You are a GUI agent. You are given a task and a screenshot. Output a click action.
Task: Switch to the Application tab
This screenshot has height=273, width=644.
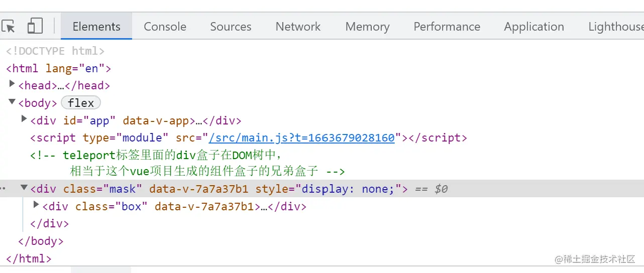534,27
